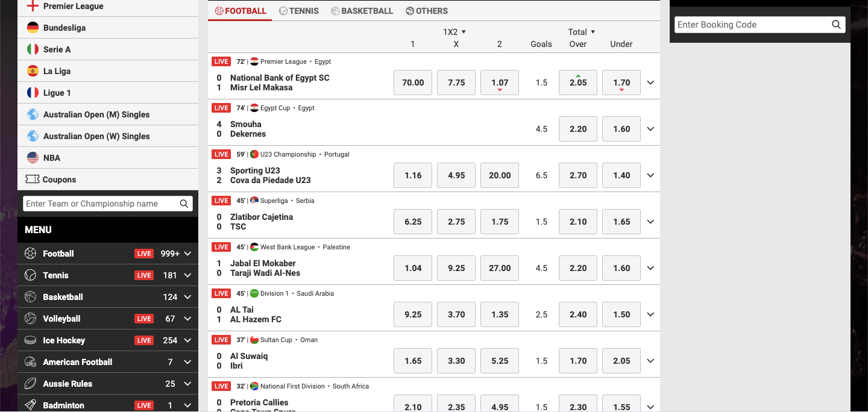Select the Over 2.20 odds for the Smouha match

pyautogui.click(x=577, y=128)
